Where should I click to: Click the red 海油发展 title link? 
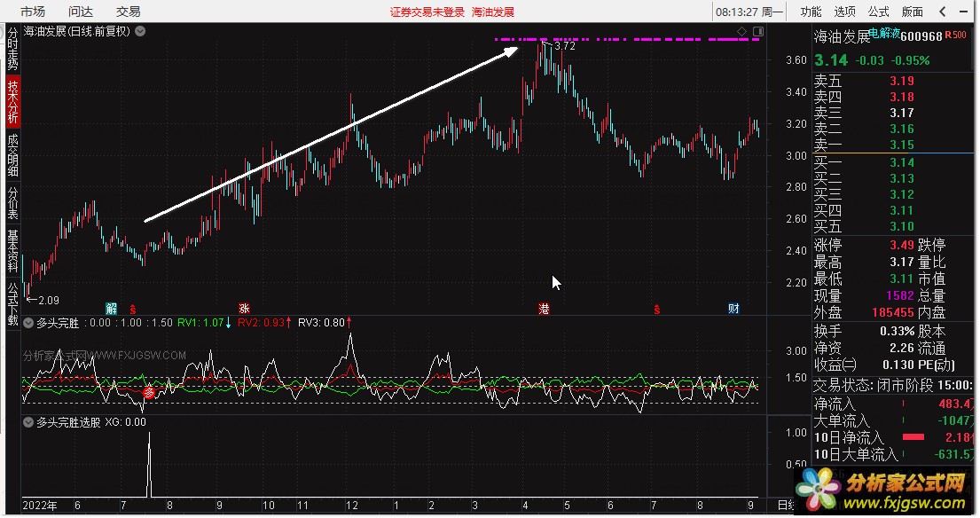coord(492,12)
